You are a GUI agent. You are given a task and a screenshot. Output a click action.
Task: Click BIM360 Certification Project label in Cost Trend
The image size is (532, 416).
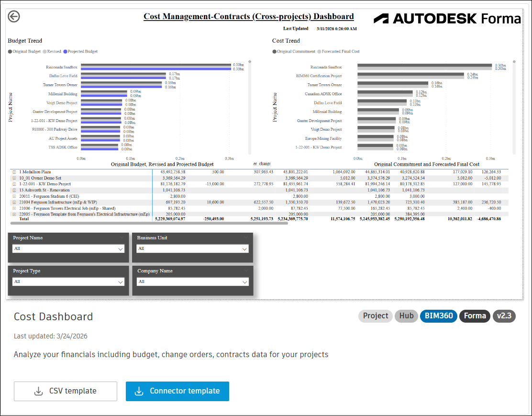[319, 76]
